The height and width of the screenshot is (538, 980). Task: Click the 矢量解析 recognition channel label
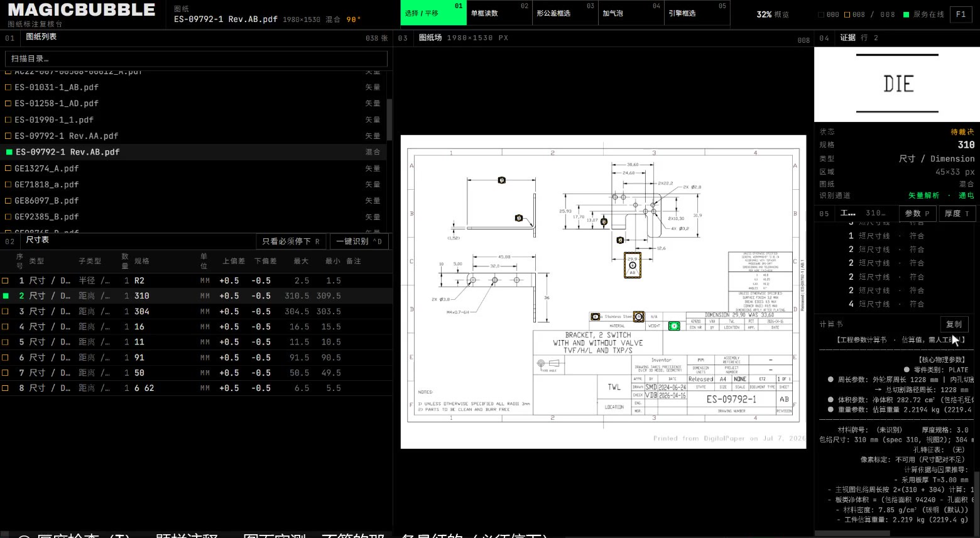pyautogui.click(x=923, y=195)
